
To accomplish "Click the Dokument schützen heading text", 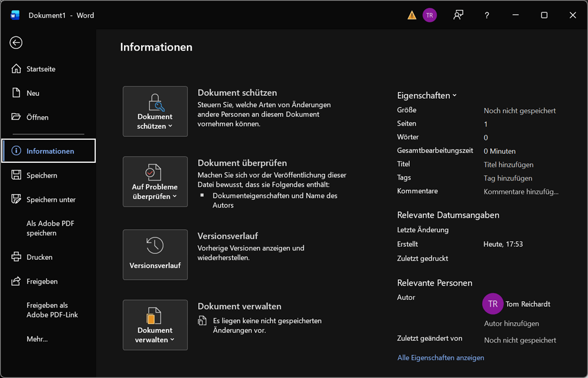I will tap(238, 93).
